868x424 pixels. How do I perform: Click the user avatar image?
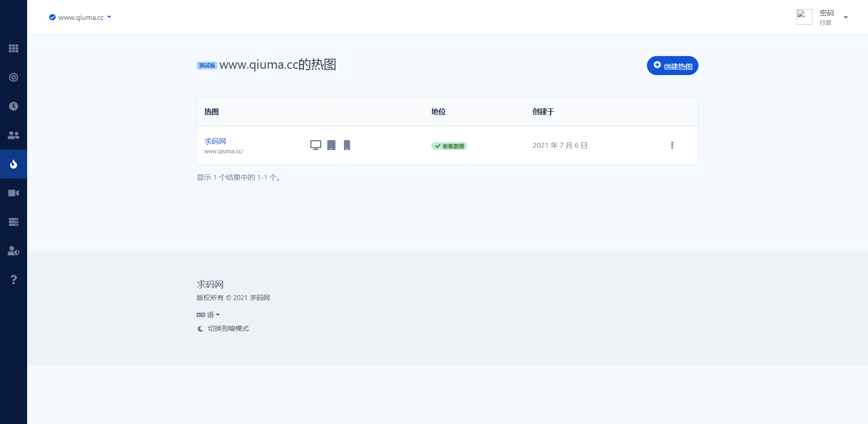pyautogui.click(x=804, y=17)
